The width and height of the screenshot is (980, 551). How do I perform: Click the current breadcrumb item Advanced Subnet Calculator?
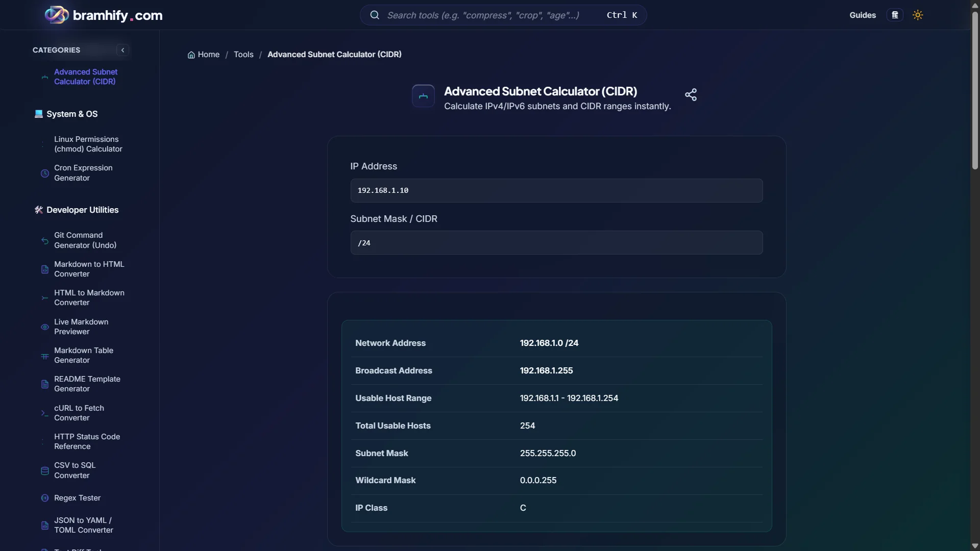pyautogui.click(x=334, y=55)
